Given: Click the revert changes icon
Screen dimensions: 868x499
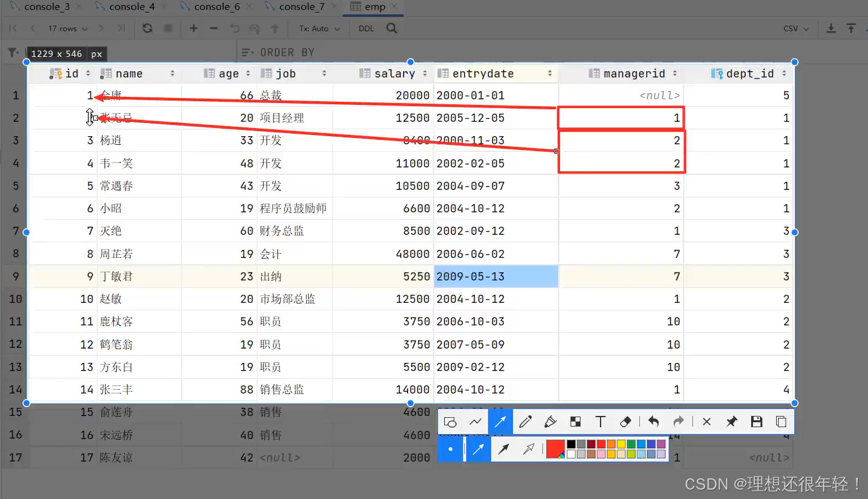Looking at the screenshot, I should tap(234, 28).
